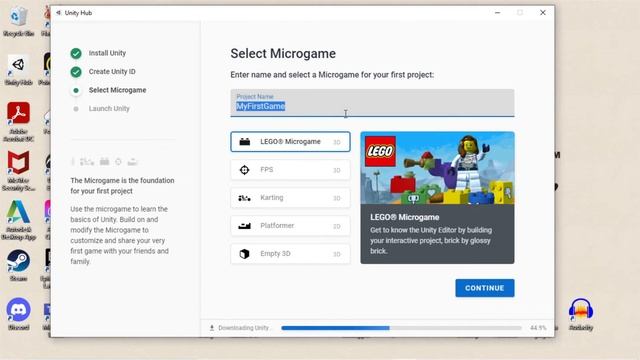Click the Downloading Unity status text
The width and height of the screenshot is (640, 360).
pyautogui.click(x=244, y=328)
